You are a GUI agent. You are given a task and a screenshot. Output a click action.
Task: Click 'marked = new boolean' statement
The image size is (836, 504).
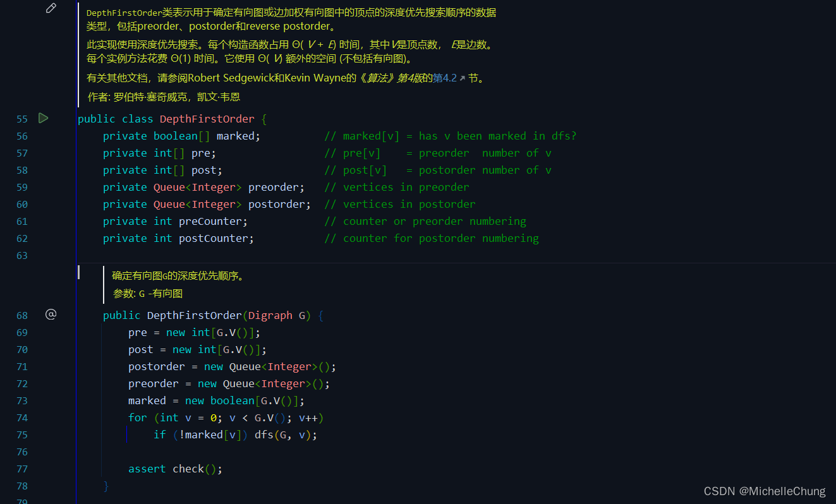point(216,400)
